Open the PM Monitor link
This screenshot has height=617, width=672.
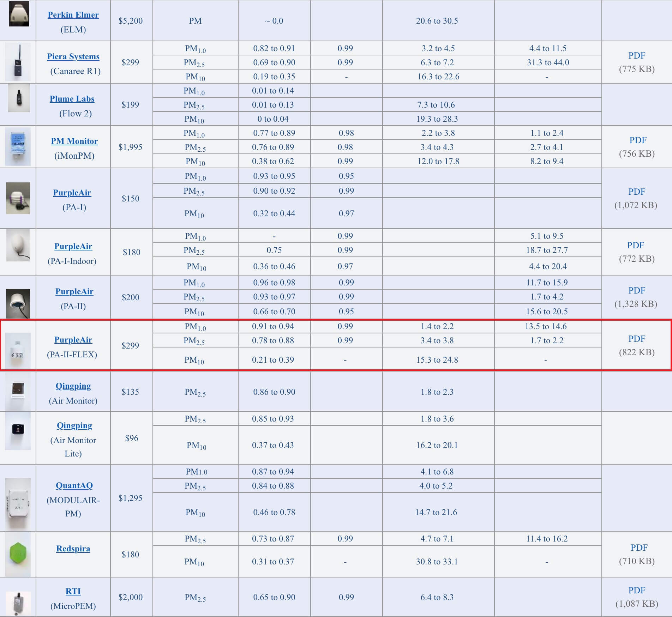click(x=74, y=141)
